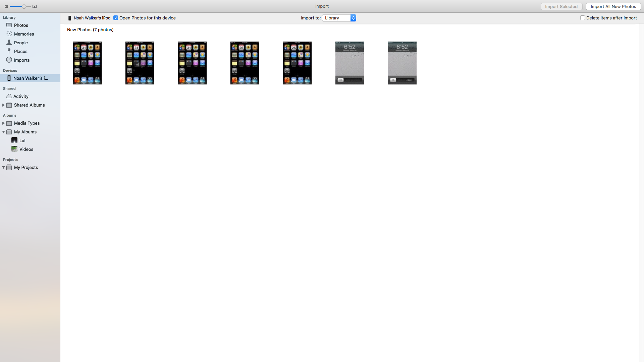This screenshot has height=362, width=644.
Task: Click Import All New Photos button
Action: coord(613,6)
